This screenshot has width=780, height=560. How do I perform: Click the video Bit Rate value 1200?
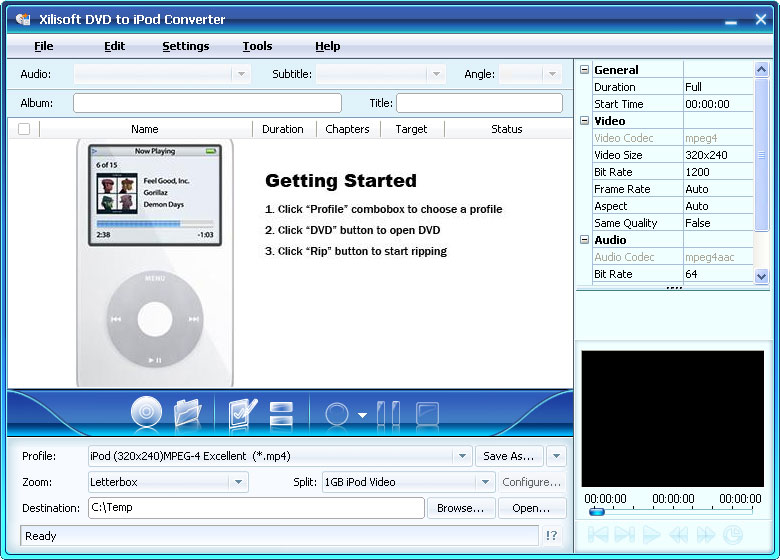coord(718,172)
